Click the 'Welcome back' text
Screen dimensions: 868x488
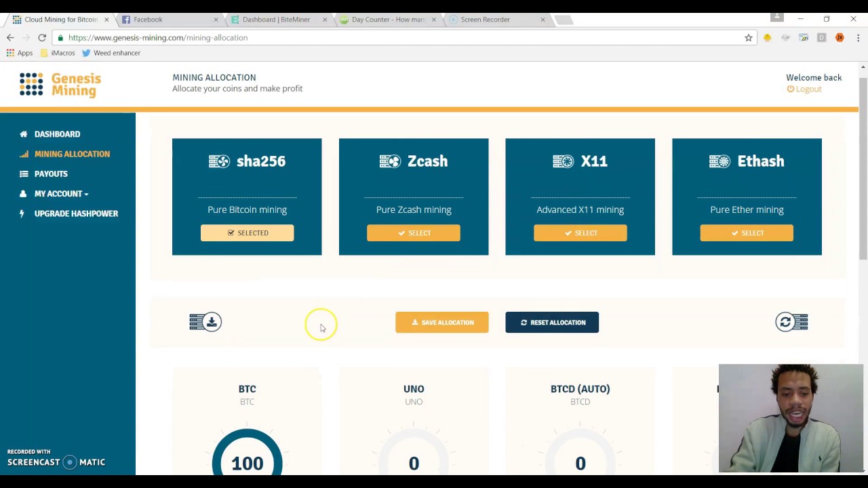point(814,78)
